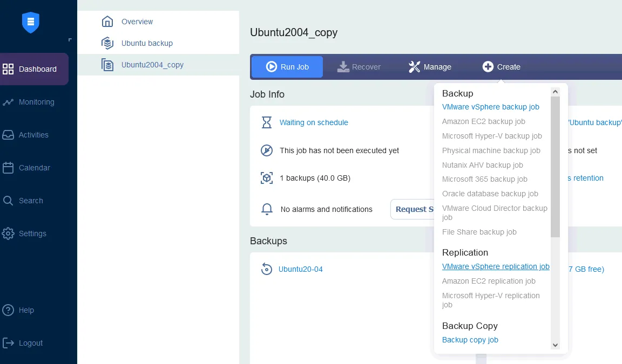Open Settings gear in sidebar
This screenshot has width=622, height=364.
click(8, 233)
